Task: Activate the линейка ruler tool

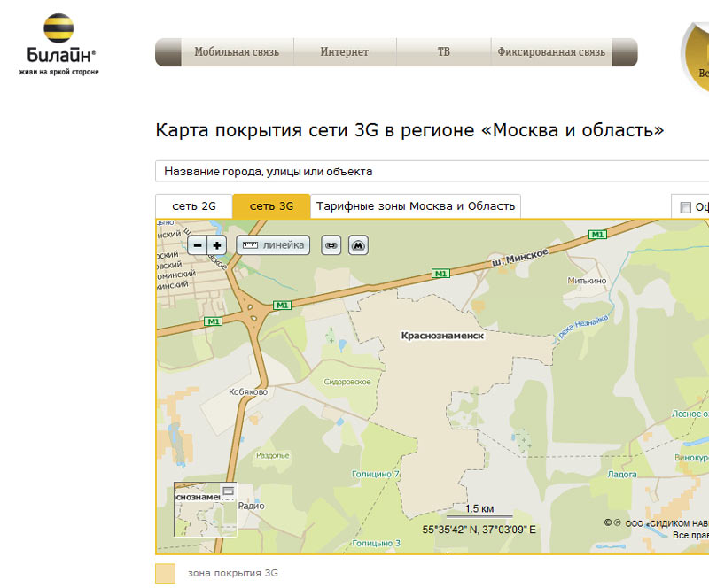Action: coord(273,245)
